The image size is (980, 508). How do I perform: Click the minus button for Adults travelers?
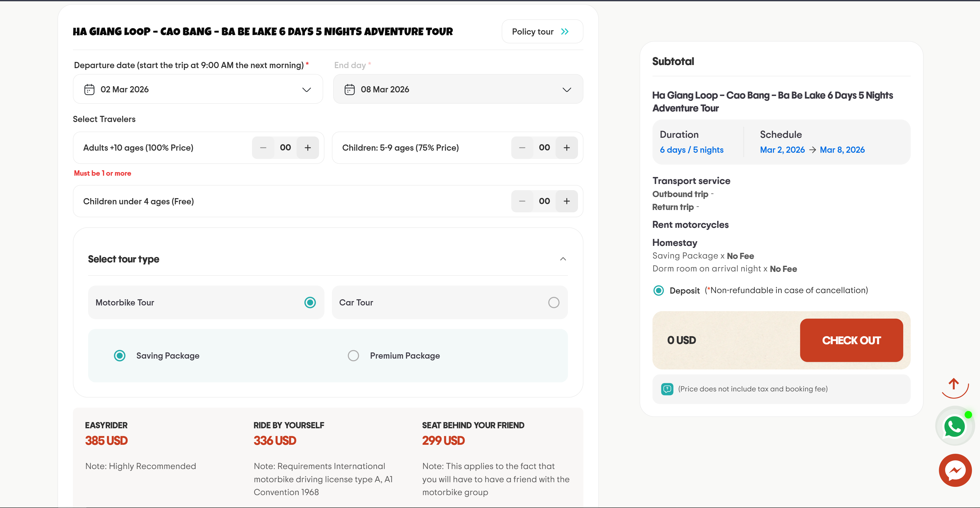(x=263, y=148)
